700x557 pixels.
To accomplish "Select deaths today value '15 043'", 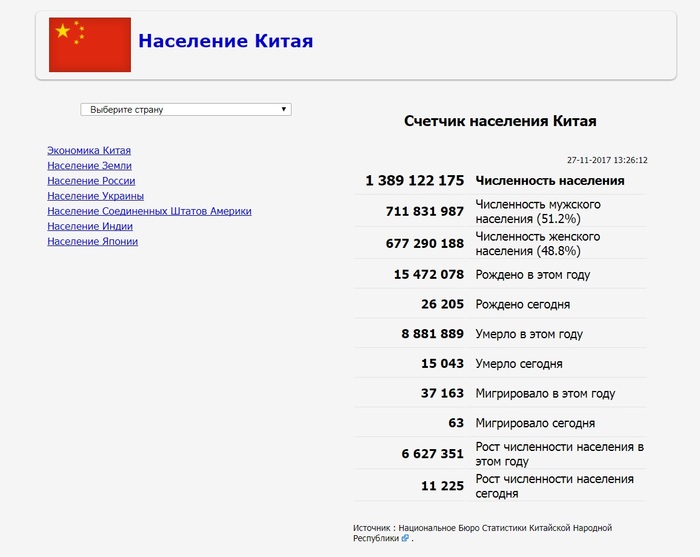I will [x=442, y=363].
